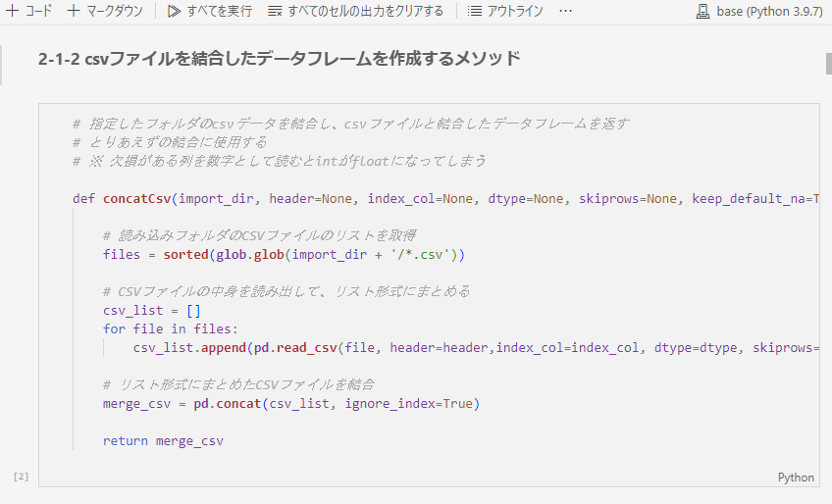
Task: Open the more actions ellipsis menu
Action: coord(566,11)
